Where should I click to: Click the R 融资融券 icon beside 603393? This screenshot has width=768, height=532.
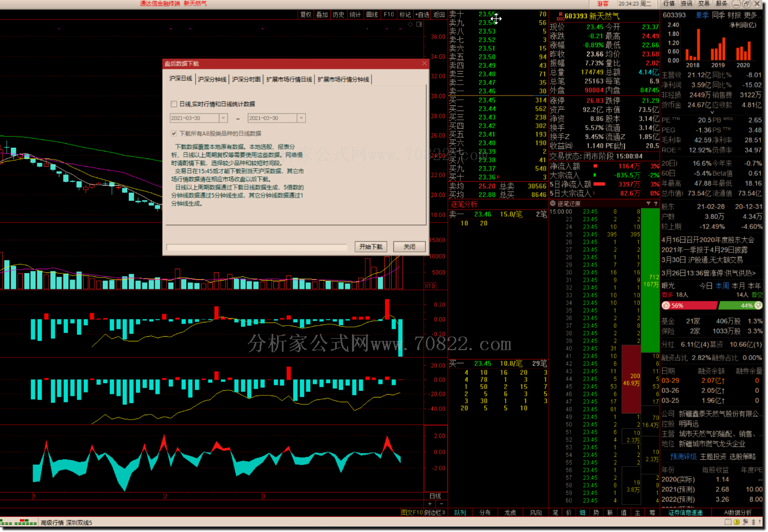[560, 16]
